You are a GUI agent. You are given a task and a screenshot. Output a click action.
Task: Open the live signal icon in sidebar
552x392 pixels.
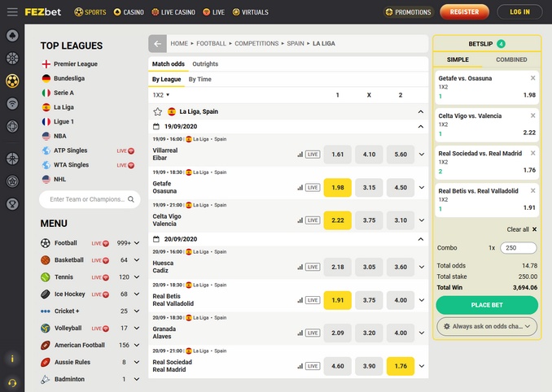[x=12, y=104]
